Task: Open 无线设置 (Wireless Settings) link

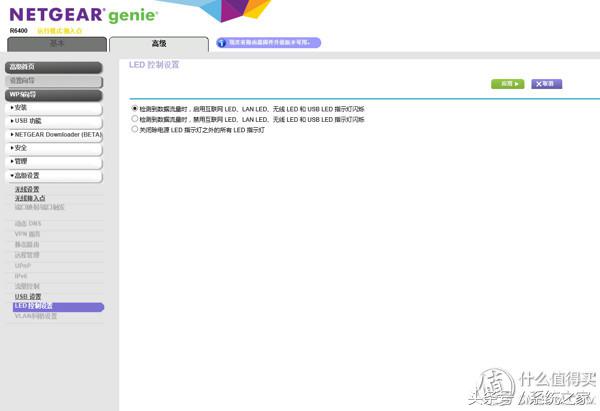Action: (27, 189)
